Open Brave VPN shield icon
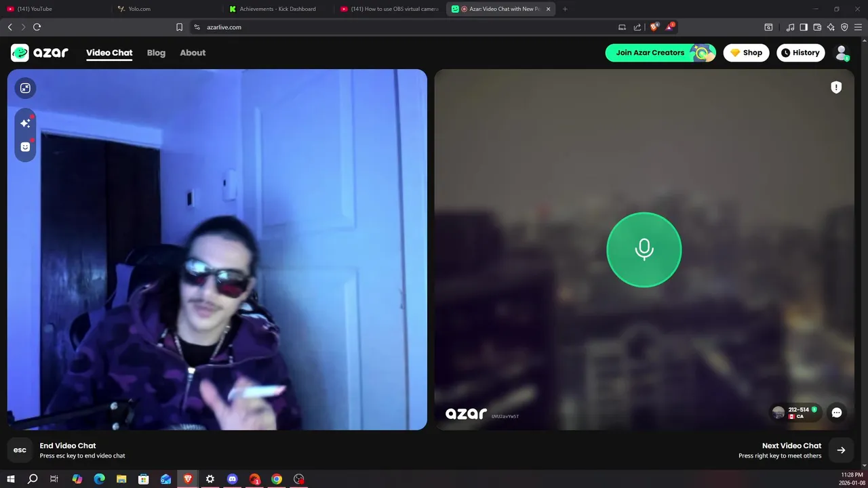This screenshot has height=488, width=868. click(x=844, y=27)
